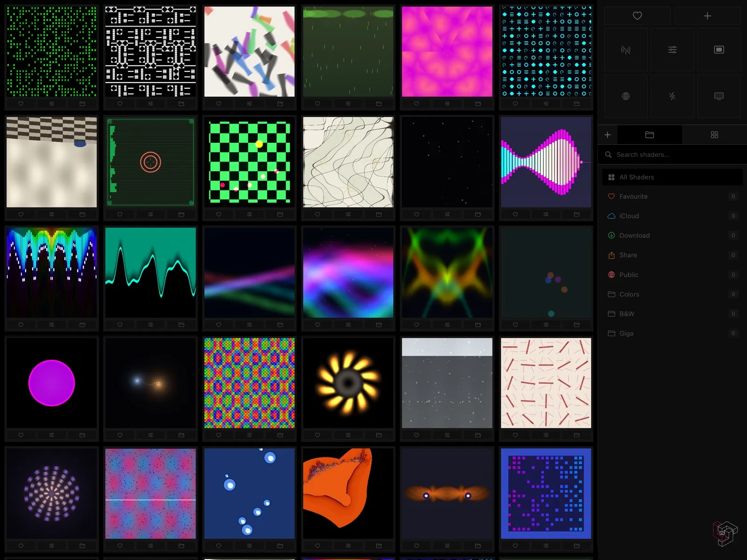Screen dimensions: 747x560
Task: Open options for red sticks pattern shader
Action: point(546,435)
